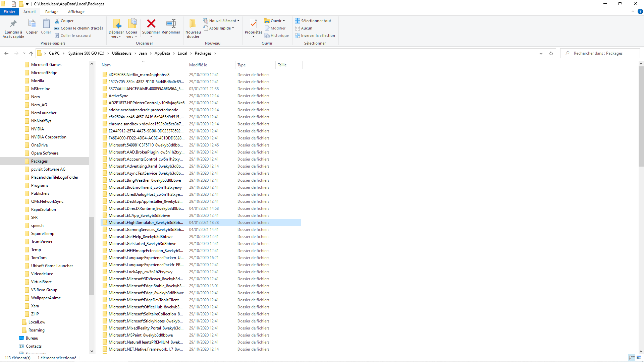Open the Fichier menu

(x=9, y=12)
